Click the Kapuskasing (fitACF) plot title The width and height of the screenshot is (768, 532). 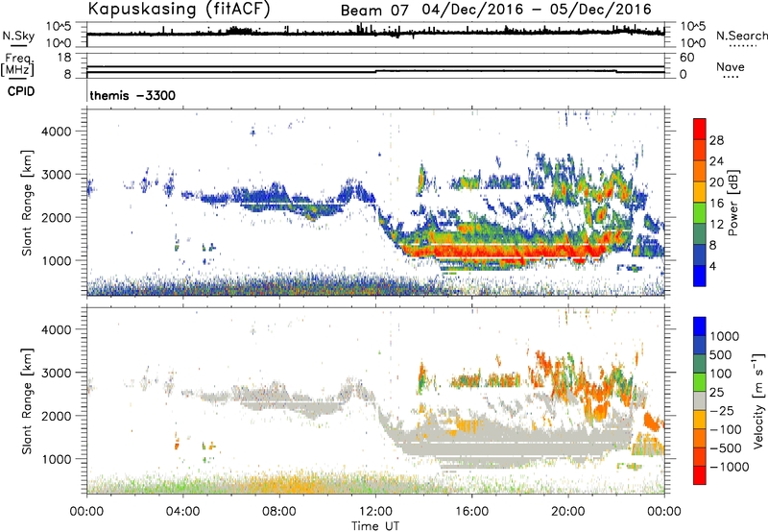[179, 9]
